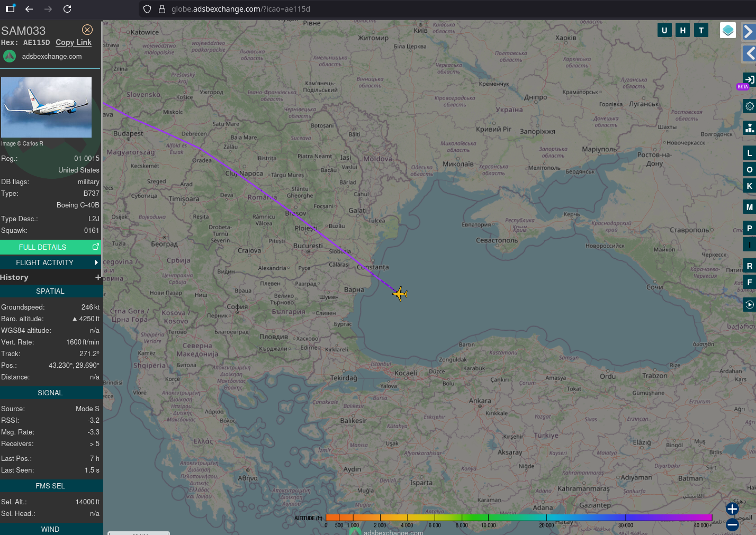Toggle the P map button

coord(750,228)
